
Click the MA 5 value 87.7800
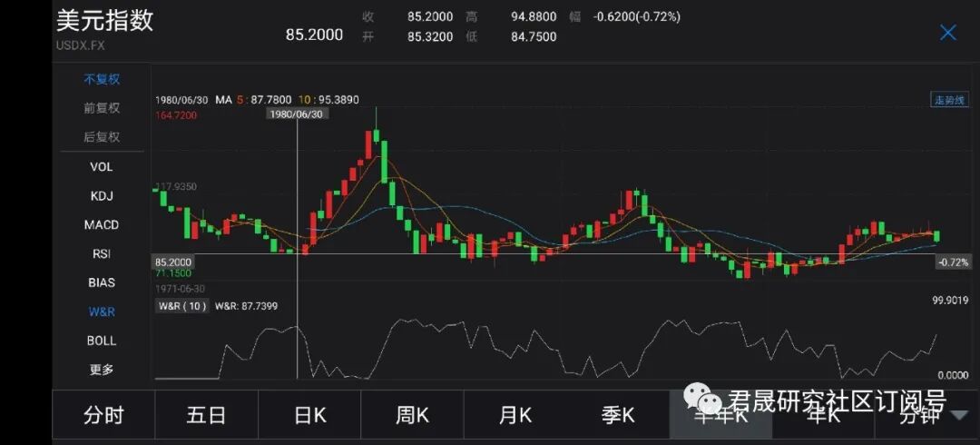pyautogui.click(x=271, y=100)
